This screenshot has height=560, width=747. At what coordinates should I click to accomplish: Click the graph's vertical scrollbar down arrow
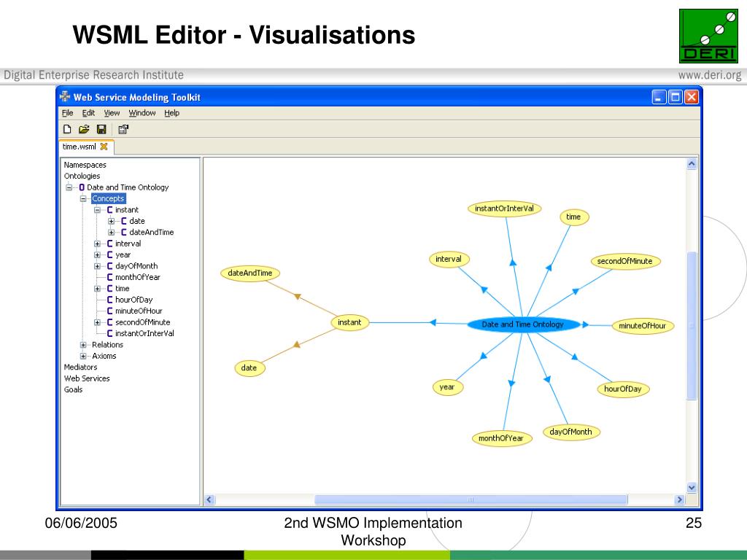pyautogui.click(x=692, y=488)
